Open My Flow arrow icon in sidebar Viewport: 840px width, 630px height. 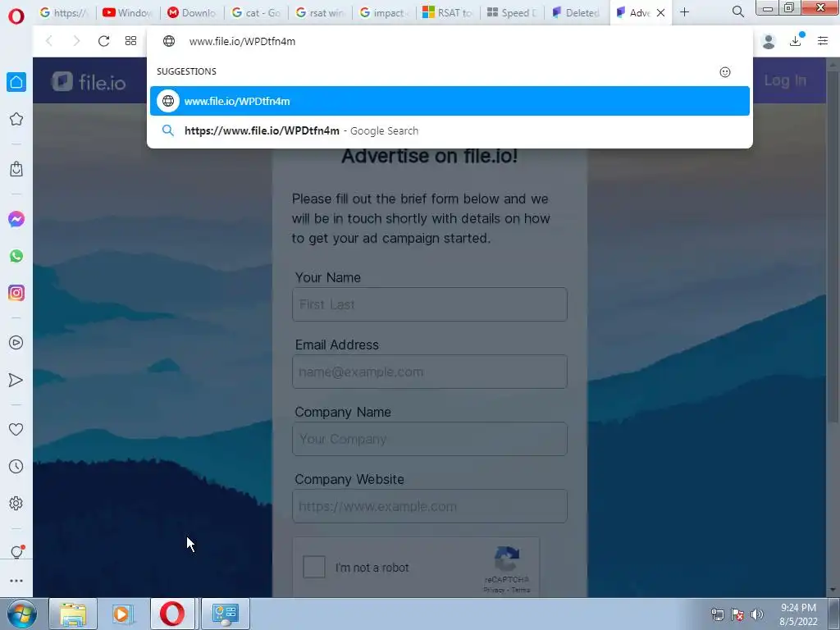16,380
